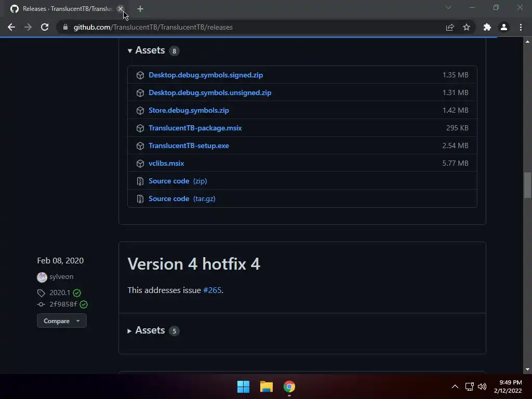Open the Windows Start menu
The height and width of the screenshot is (399, 532).
point(243,387)
